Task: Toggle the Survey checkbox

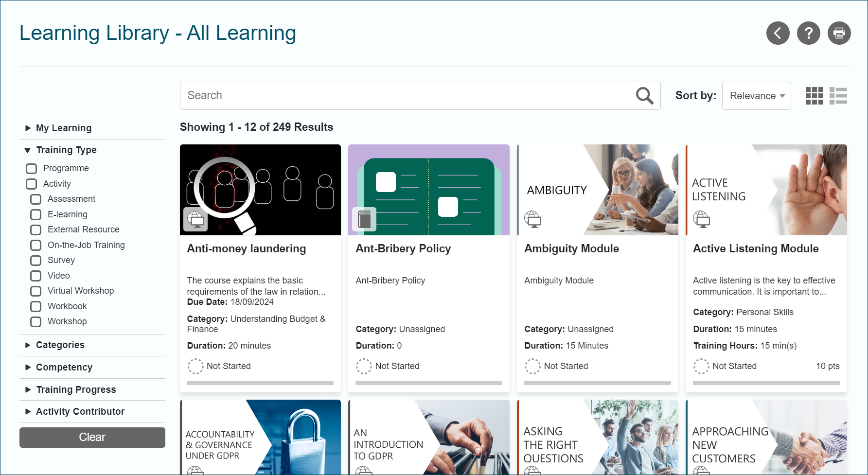Action: 36,261
